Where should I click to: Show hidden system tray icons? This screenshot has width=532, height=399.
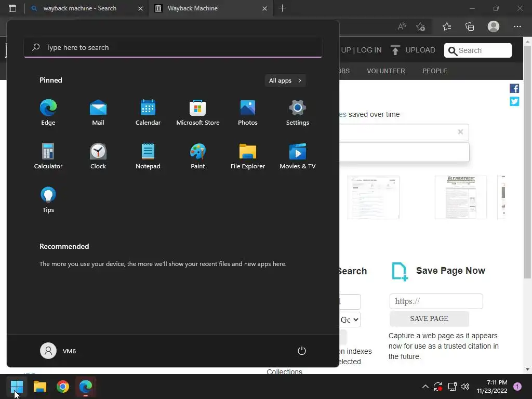point(425,387)
